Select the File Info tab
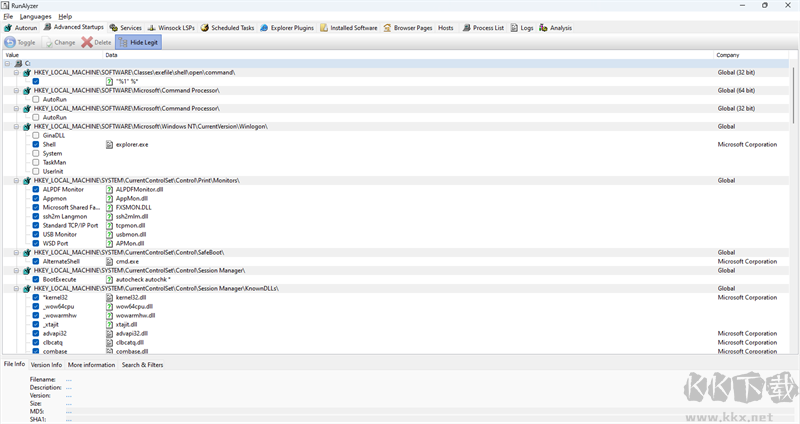The width and height of the screenshot is (800, 424). tap(14, 364)
